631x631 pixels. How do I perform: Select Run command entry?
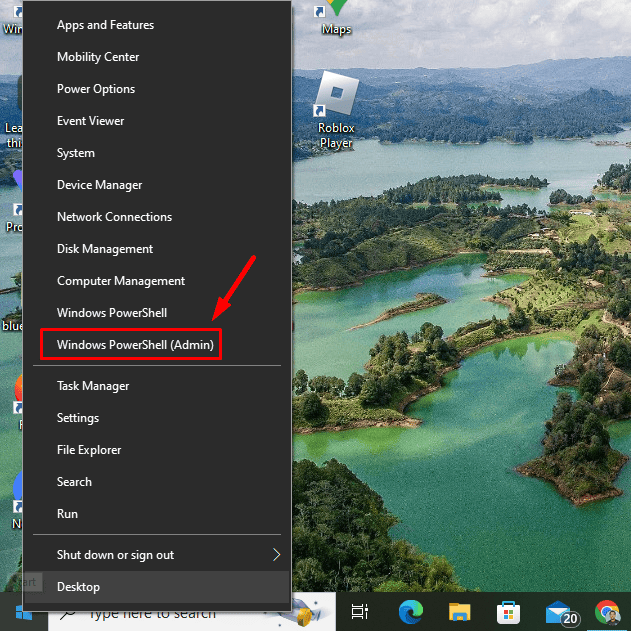tap(157, 514)
